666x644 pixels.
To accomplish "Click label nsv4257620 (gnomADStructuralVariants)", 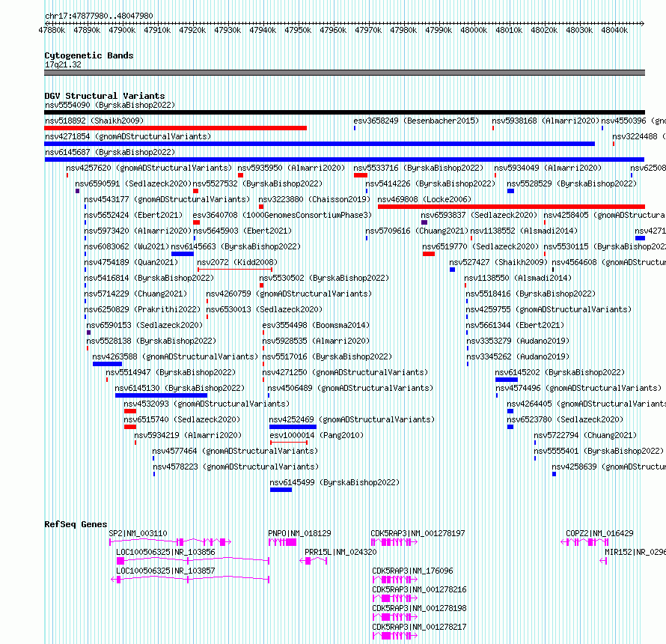I will point(149,168).
